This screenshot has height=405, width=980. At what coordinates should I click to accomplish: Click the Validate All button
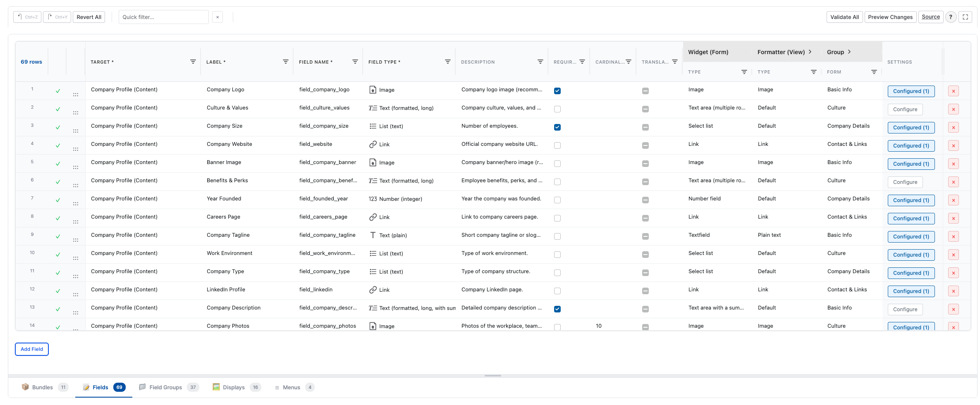tap(844, 17)
